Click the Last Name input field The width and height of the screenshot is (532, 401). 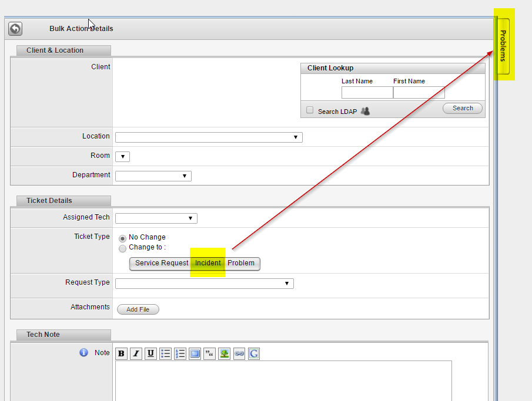(367, 93)
